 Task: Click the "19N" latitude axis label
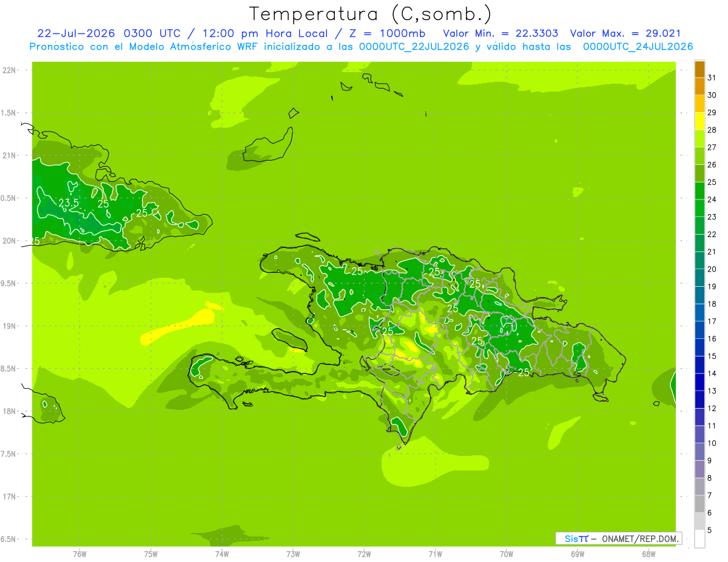point(8,326)
